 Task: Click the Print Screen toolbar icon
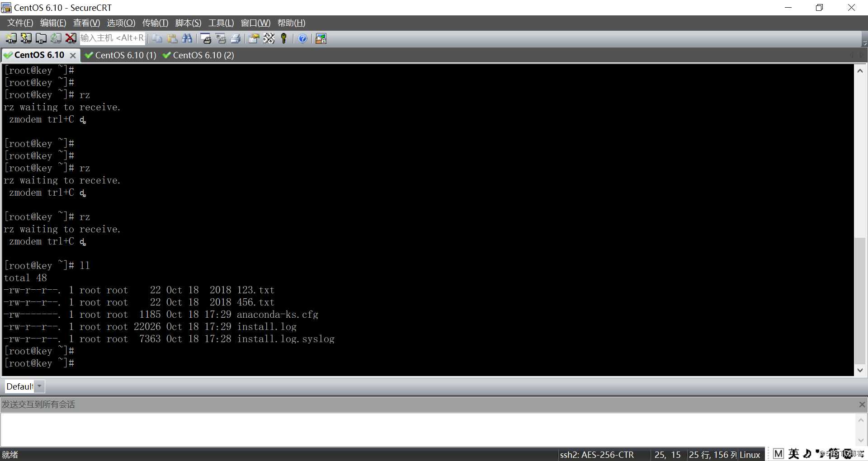pos(206,38)
